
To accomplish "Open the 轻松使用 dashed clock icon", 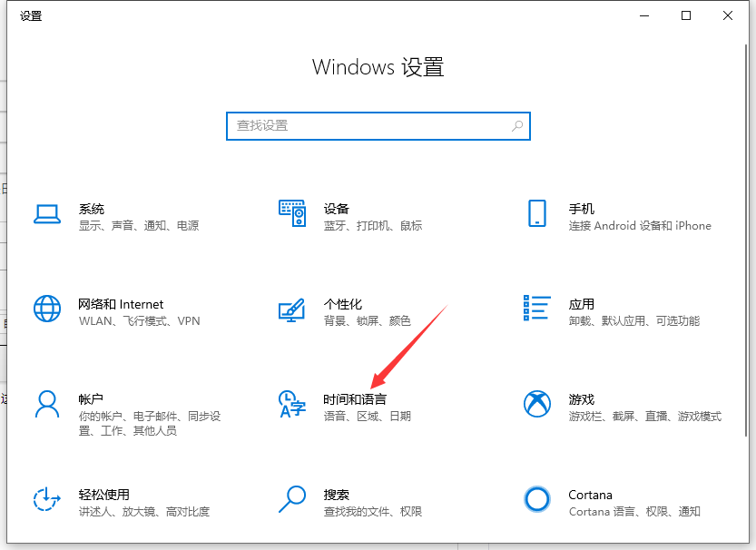I will (x=47, y=499).
